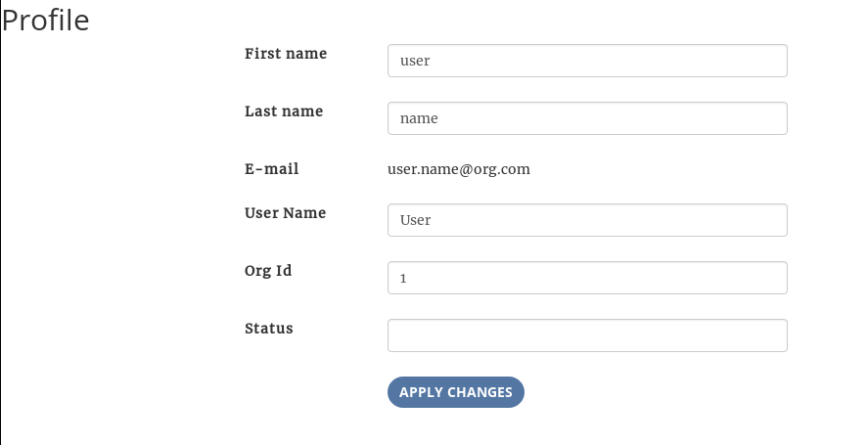Viewport: 868px width, 445px height.
Task: Click the Last name label
Action: [284, 111]
